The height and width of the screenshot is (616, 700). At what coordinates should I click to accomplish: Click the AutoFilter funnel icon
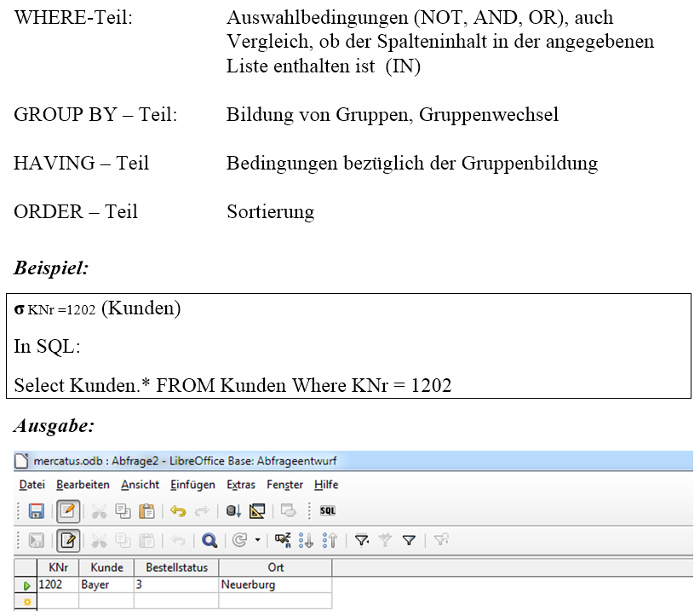361,541
